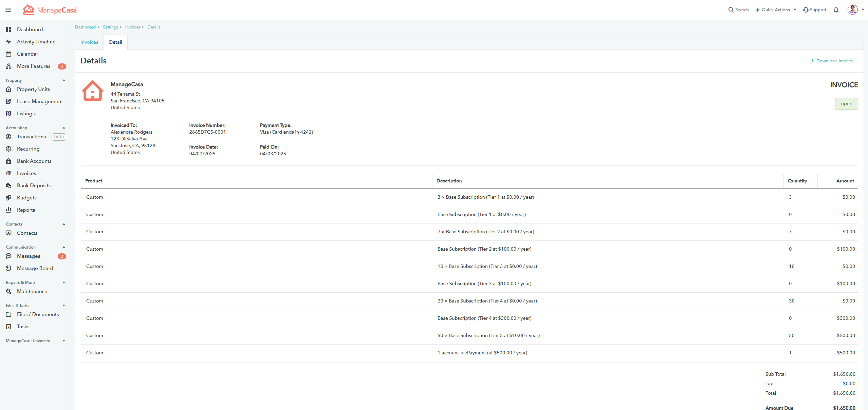
Task: Click the Maintenance wrench icon
Action: point(9,291)
